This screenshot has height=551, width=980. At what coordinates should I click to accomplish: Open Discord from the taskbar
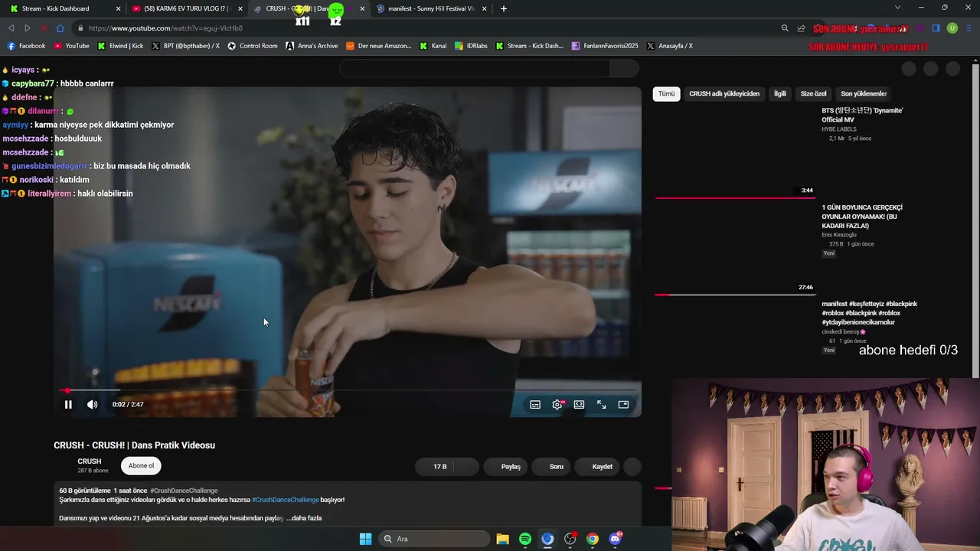[615, 539]
